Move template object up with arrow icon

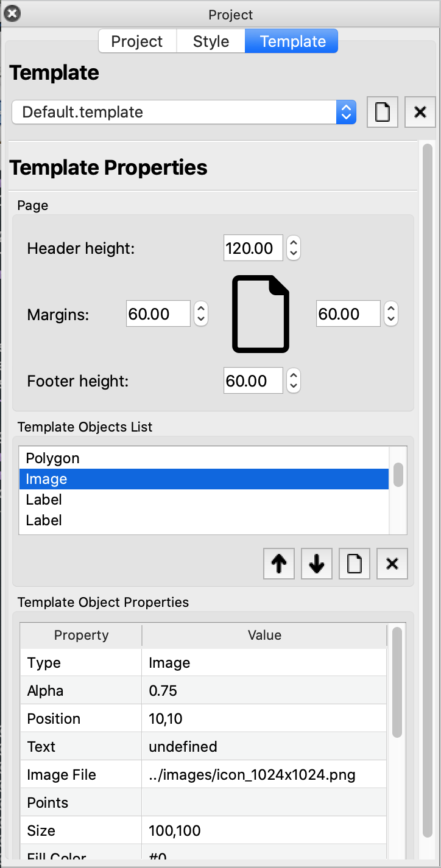(279, 564)
